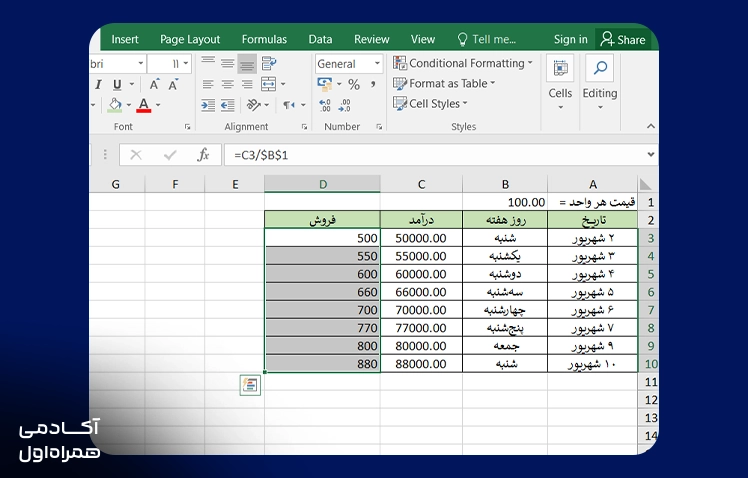Select cell containing 100.00
The image size is (748, 478).
505,202
